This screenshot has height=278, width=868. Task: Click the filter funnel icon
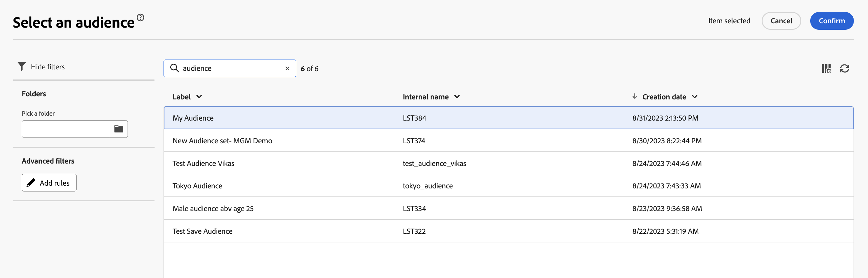click(22, 66)
